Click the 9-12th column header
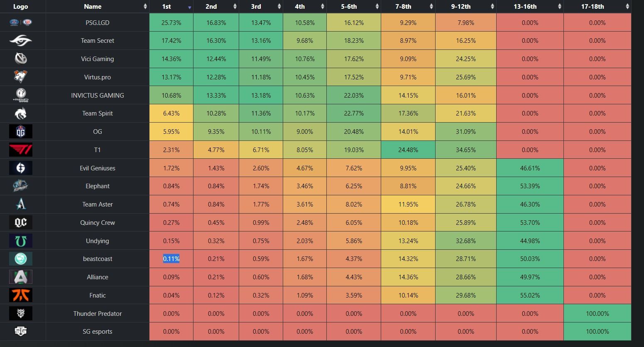 pyautogui.click(x=461, y=7)
